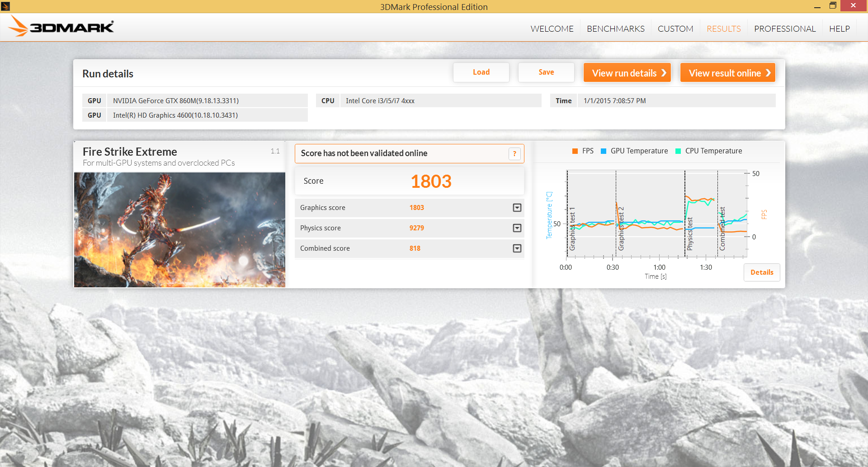Expand the Physics score details
868x467 pixels.
point(517,228)
